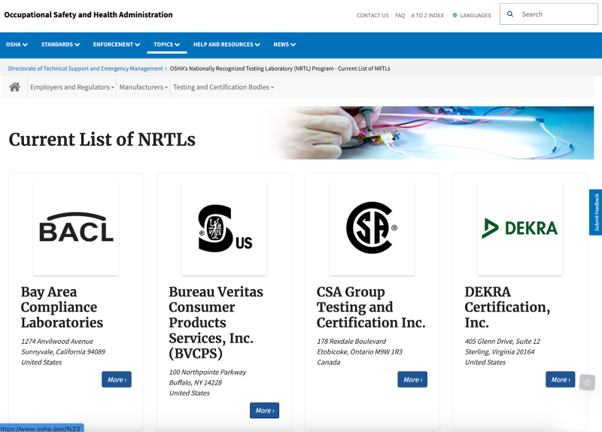The width and height of the screenshot is (602, 432).
Task: Click More button for Bay Area Compliance
Action: point(116,379)
